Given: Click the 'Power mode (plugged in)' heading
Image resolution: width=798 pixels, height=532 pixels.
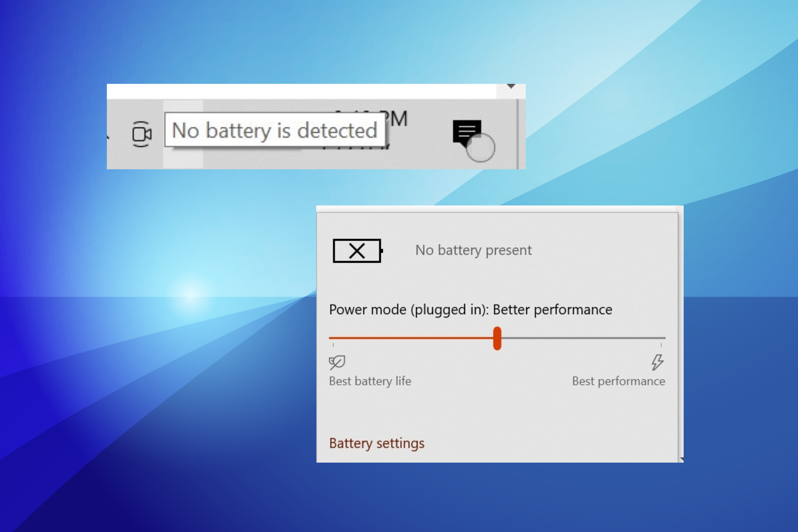Looking at the screenshot, I should coord(470,310).
